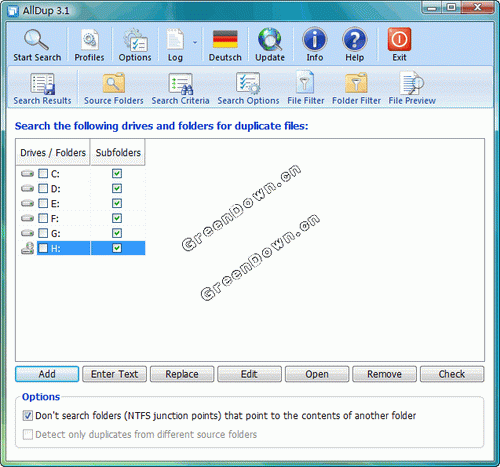Check the H: drive checkbox
The width and height of the screenshot is (500, 467).
click(x=43, y=248)
